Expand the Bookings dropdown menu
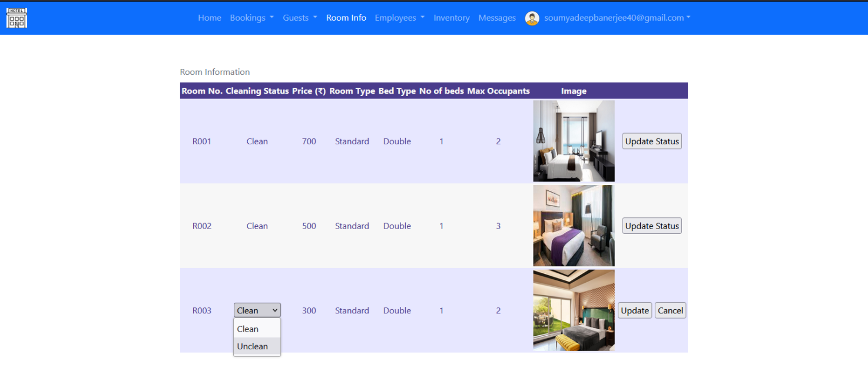This screenshot has height=377, width=868. click(x=251, y=18)
